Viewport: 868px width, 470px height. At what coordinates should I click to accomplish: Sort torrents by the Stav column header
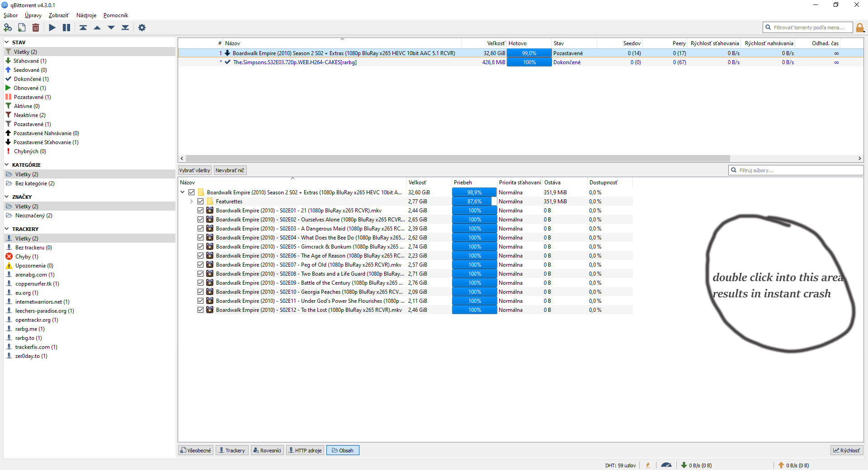coord(574,43)
